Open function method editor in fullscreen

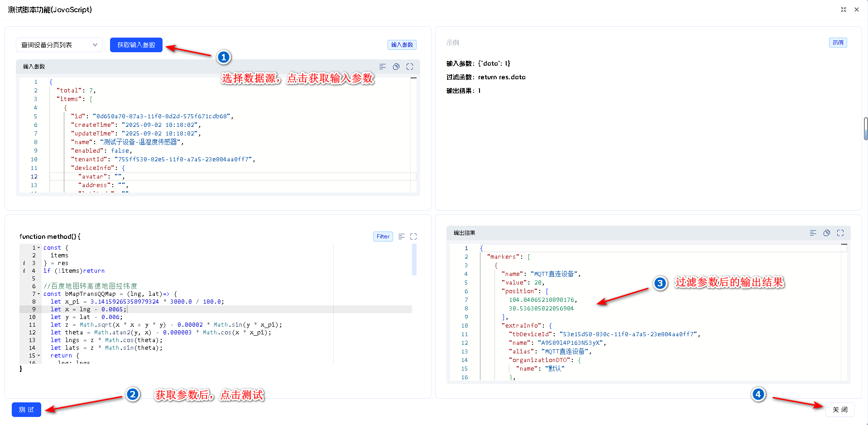(x=413, y=237)
